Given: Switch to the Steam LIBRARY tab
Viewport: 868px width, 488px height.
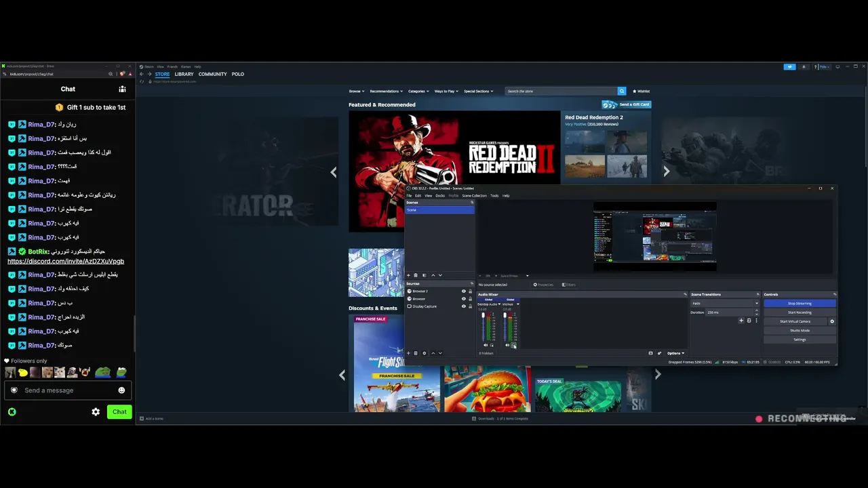Looking at the screenshot, I should (184, 74).
